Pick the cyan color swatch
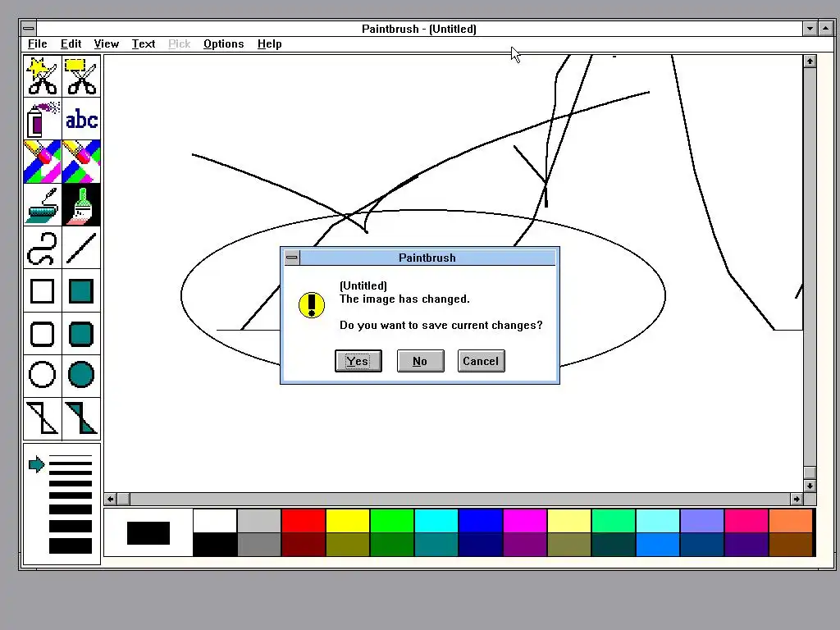 (436, 521)
